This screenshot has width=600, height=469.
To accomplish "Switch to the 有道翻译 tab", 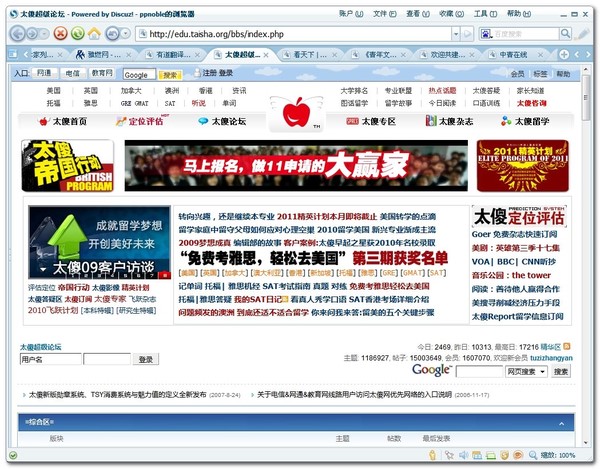I will click(173, 55).
